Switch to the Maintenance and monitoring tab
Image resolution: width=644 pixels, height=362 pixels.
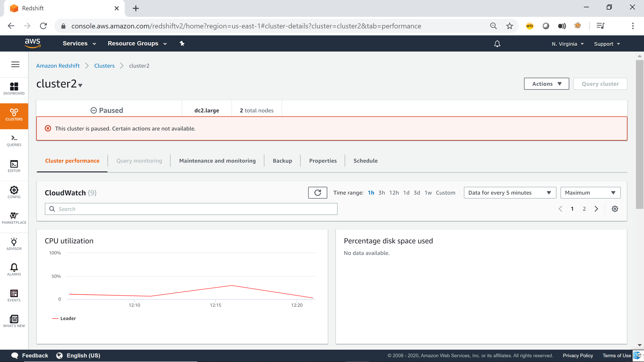tap(217, 161)
